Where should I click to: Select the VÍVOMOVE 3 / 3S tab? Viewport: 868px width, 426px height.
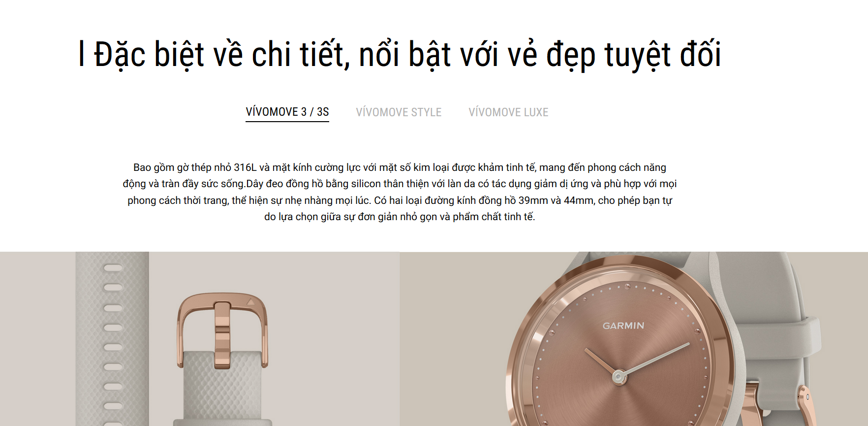(x=287, y=112)
